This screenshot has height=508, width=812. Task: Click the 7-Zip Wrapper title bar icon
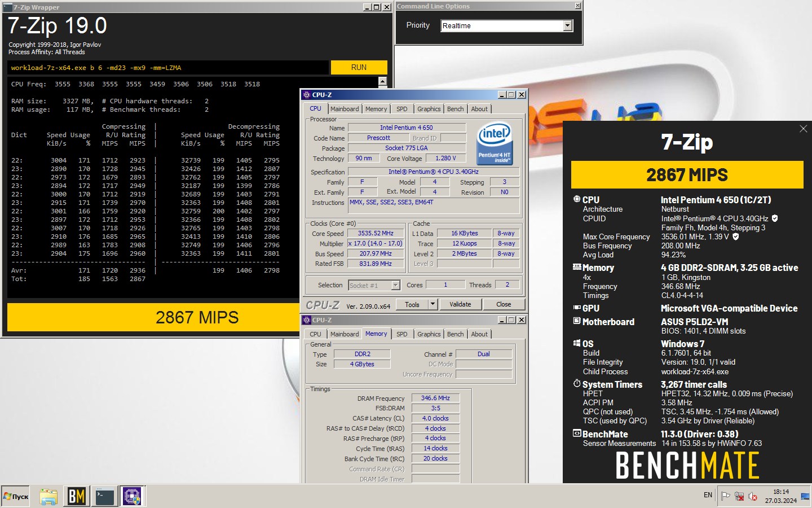point(8,7)
